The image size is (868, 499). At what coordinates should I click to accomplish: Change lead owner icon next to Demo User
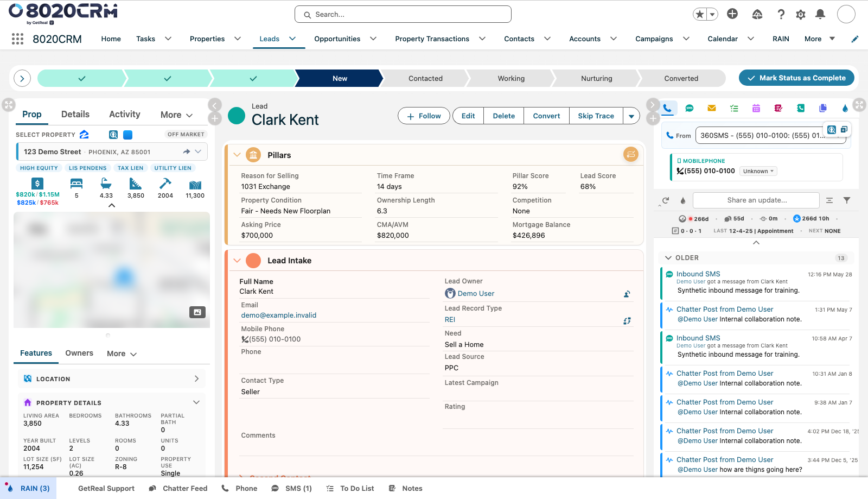(627, 294)
